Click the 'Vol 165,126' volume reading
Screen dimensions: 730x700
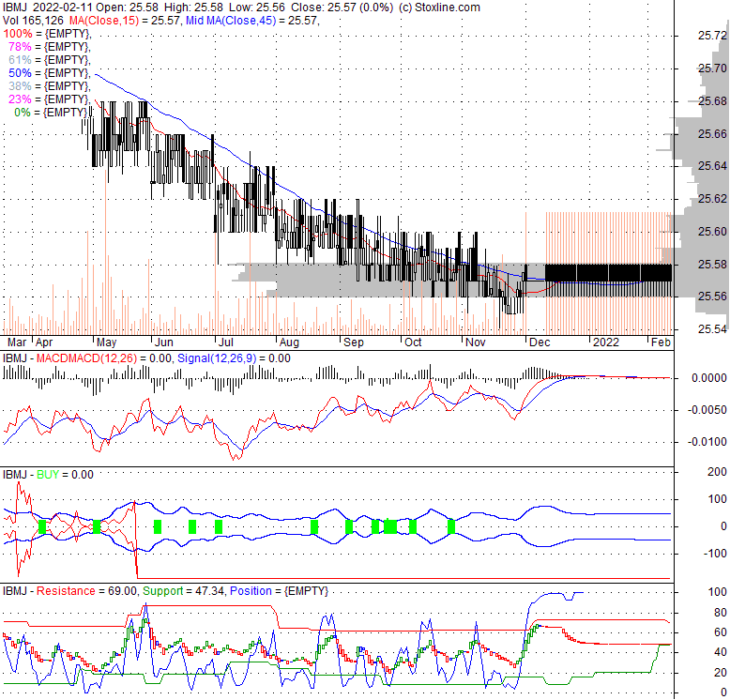tap(34, 21)
